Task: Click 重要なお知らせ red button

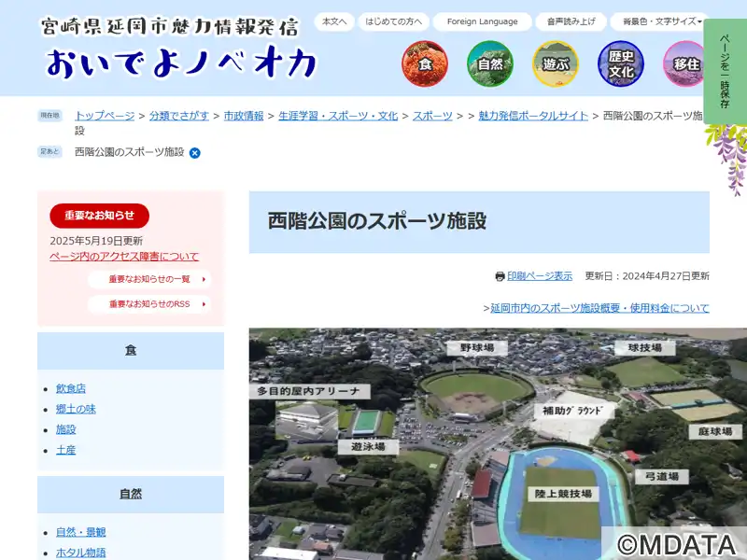Action: pyautogui.click(x=100, y=216)
